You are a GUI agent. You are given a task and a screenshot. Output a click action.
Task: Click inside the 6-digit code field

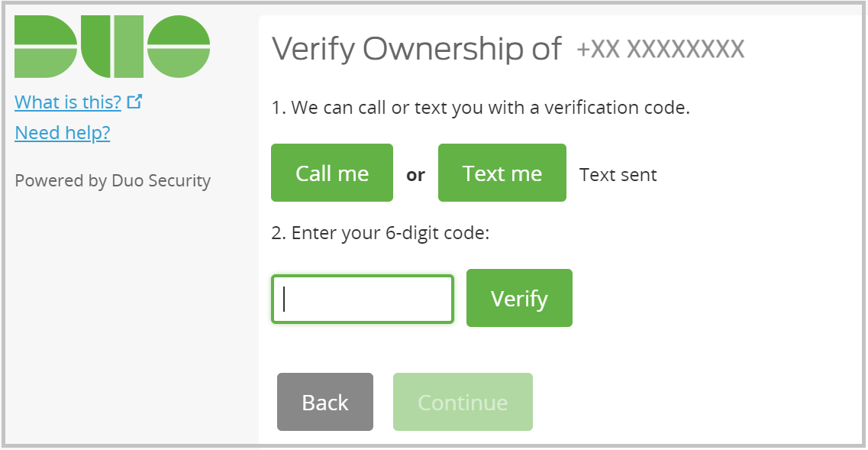[362, 299]
